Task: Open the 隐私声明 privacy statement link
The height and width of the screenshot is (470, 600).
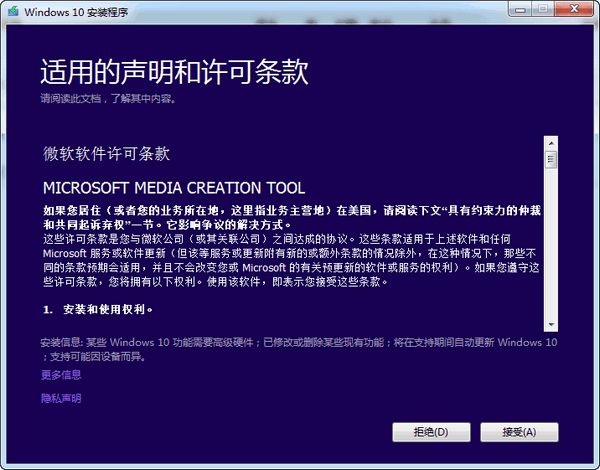Action: (x=61, y=398)
